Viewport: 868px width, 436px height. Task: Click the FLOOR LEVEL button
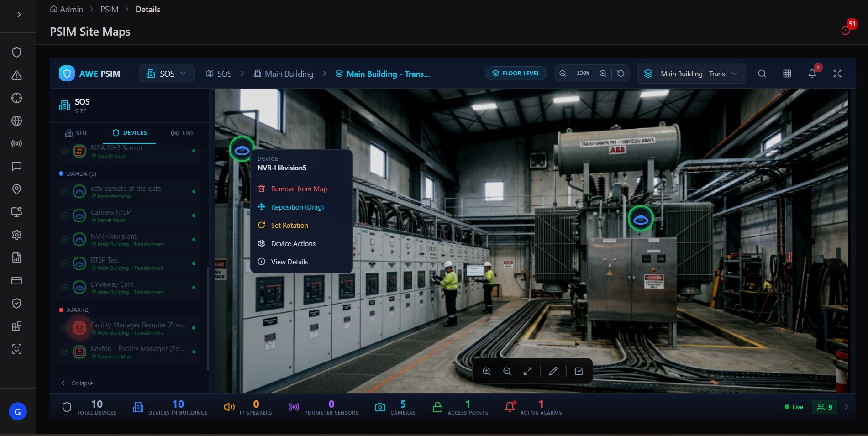pyautogui.click(x=516, y=73)
